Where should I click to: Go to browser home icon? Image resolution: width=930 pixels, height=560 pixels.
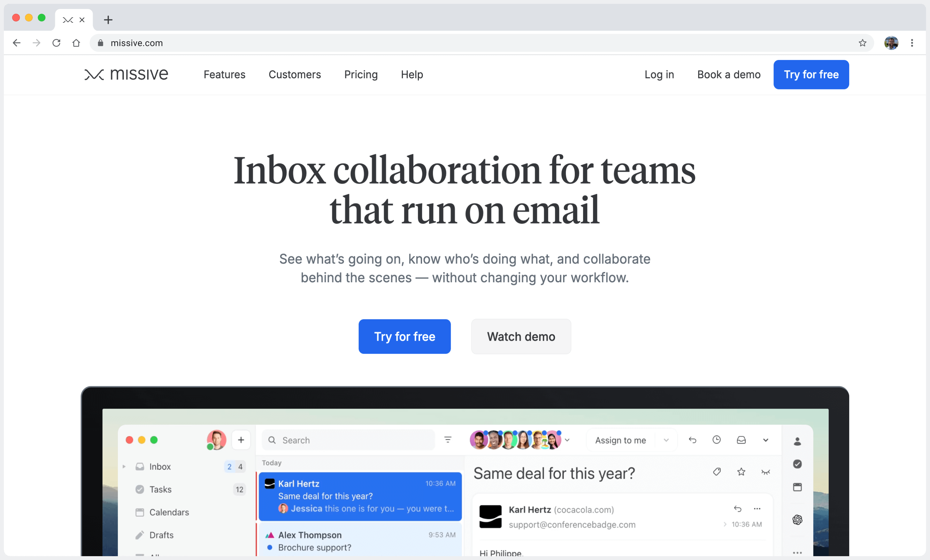(x=76, y=43)
